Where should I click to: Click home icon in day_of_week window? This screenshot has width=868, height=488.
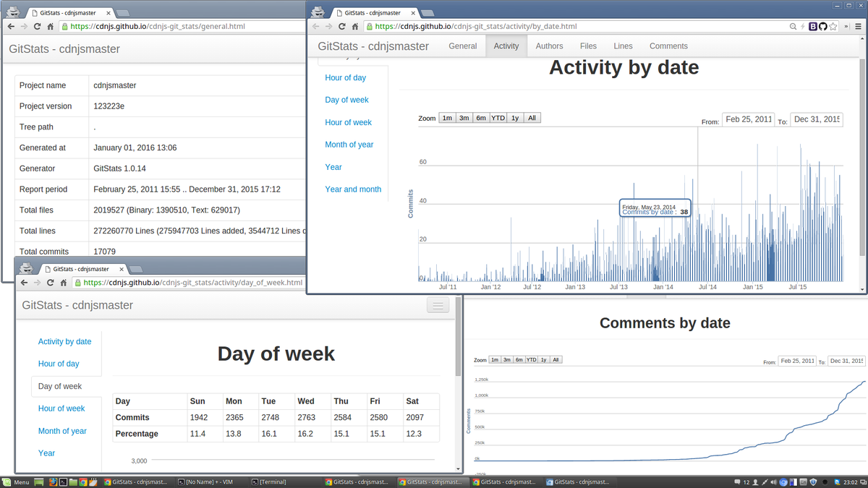click(x=63, y=283)
